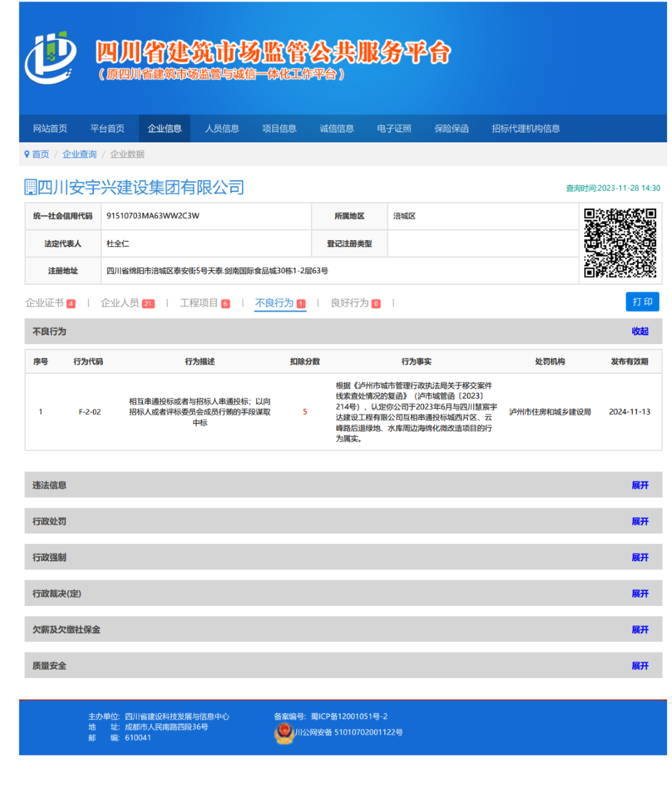Click the building icon beside company name
Image resolution: width=672 pixels, height=788 pixels.
coord(31,187)
